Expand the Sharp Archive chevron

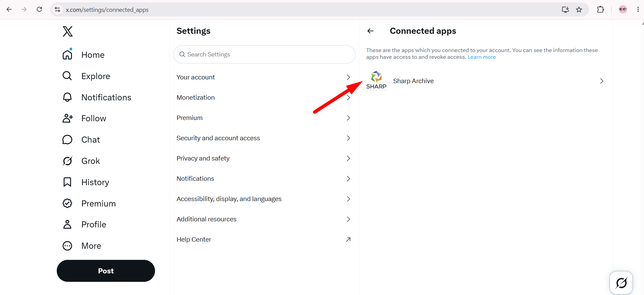601,81
